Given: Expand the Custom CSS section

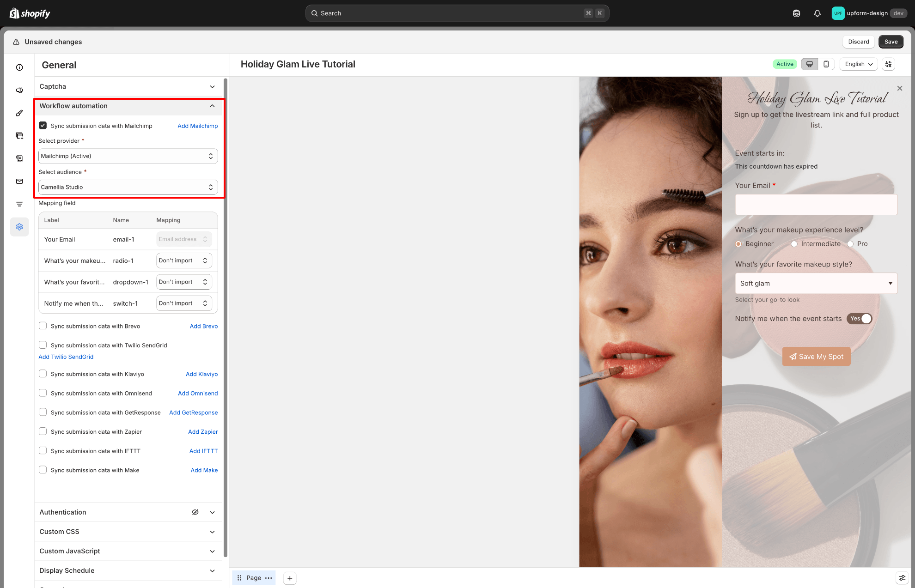Looking at the screenshot, I should [128, 532].
